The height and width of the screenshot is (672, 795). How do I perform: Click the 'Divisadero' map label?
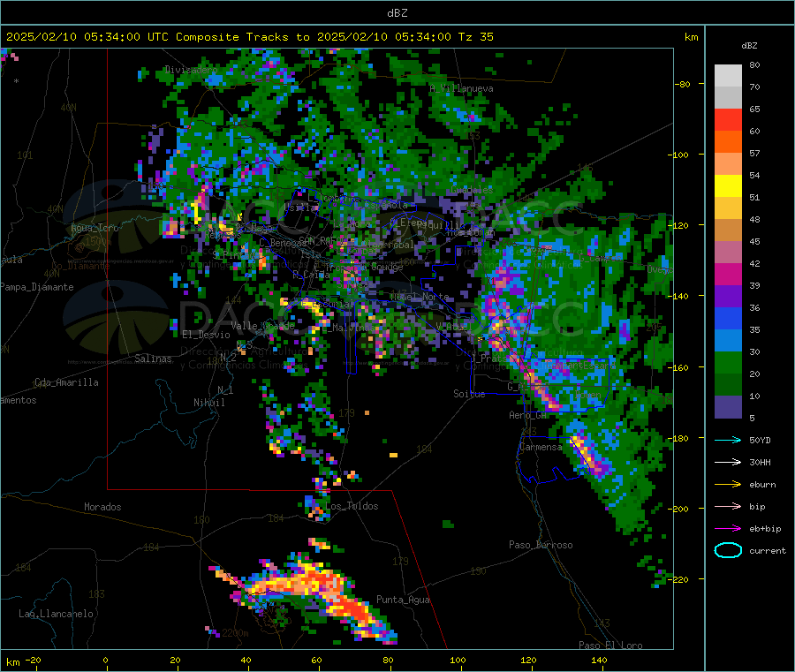pyautogui.click(x=191, y=70)
